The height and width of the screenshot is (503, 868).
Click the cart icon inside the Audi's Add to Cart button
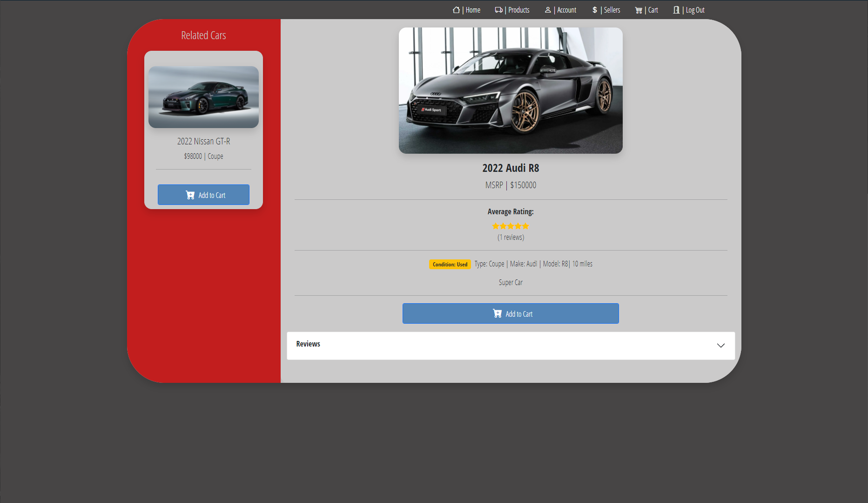[497, 313]
